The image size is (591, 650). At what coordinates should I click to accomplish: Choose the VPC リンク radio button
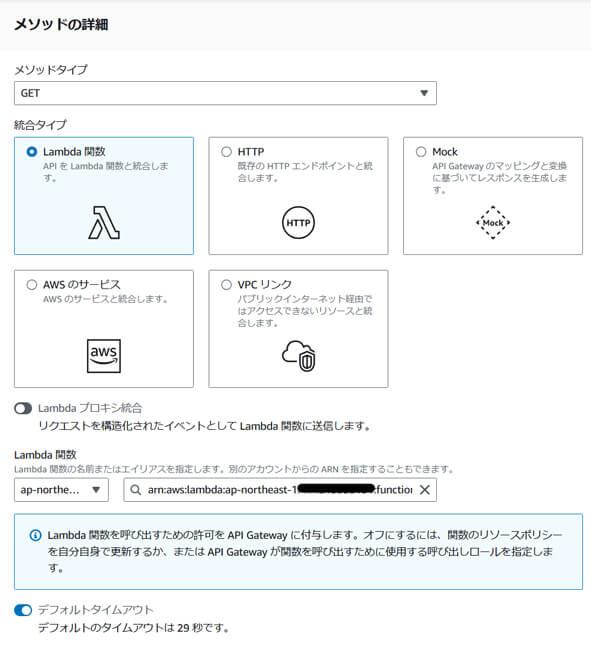click(x=226, y=285)
